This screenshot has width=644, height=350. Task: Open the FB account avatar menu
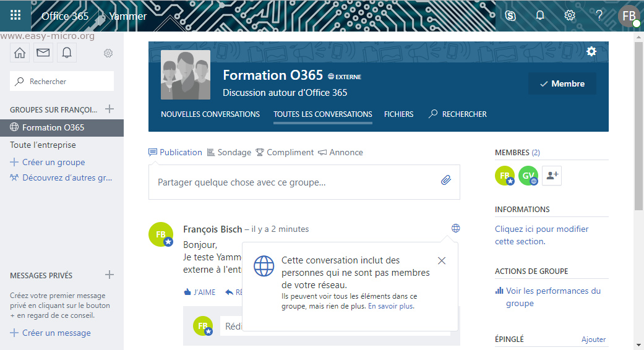[x=629, y=16]
